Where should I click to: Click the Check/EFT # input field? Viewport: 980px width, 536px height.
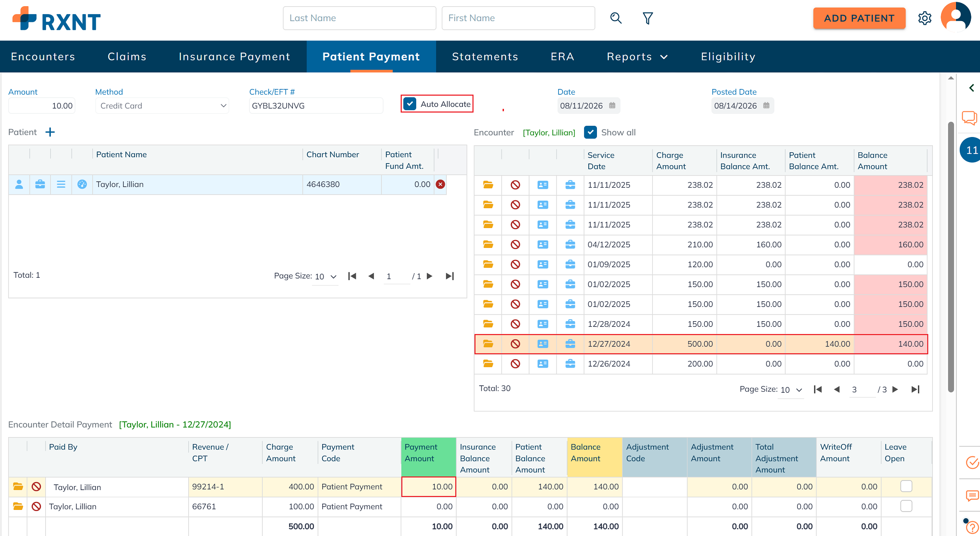316,106
